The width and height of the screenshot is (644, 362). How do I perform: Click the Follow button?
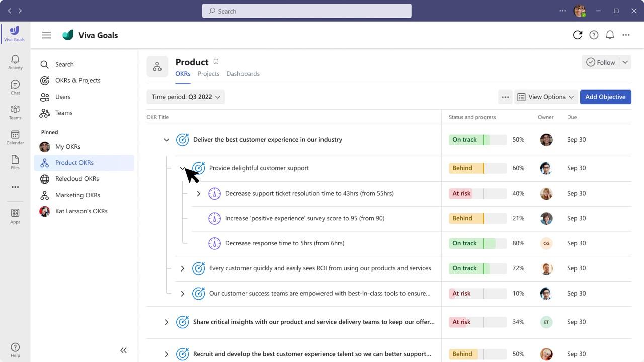coord(600,62)
